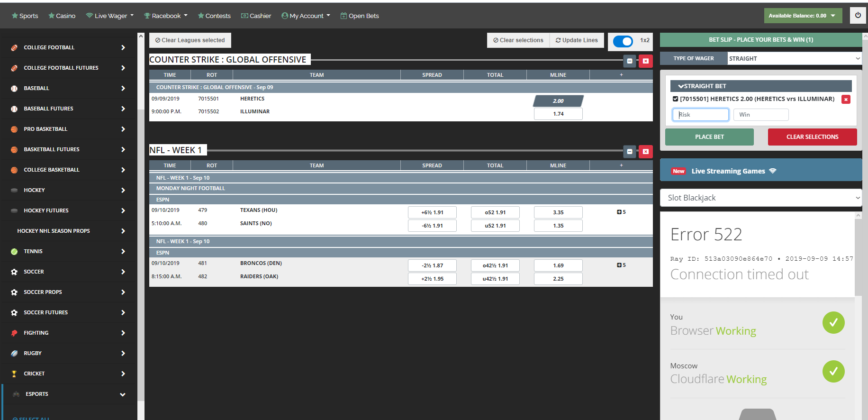Go to Contests page

click(x=214, y=16)
